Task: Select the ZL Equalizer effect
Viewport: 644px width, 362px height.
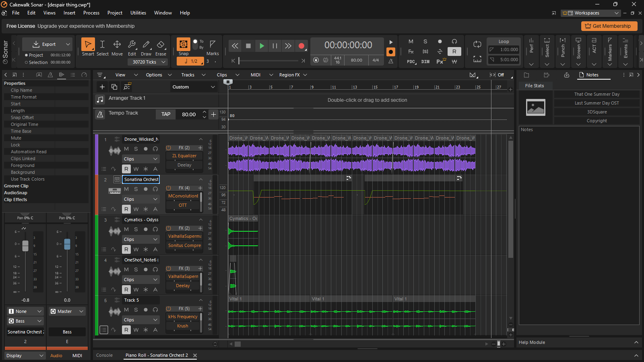Action: (x=184, y=156)
